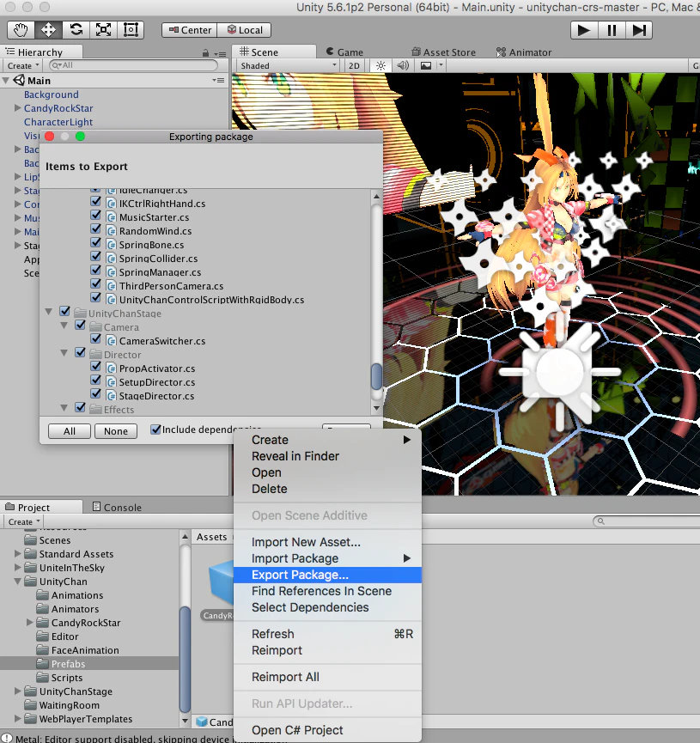Toggle Include dependencies checkbox
Image resolution: width=700 pixels, height=743 pixels.
[155, 429]
